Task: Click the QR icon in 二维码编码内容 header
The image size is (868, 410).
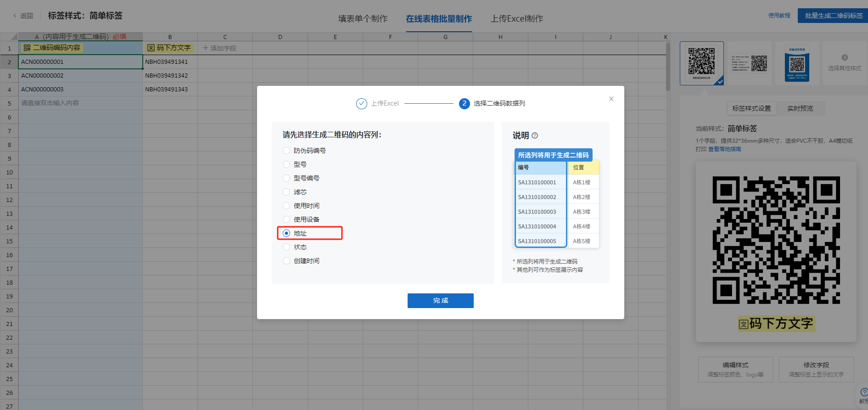Action: click(x=27, y=48)
